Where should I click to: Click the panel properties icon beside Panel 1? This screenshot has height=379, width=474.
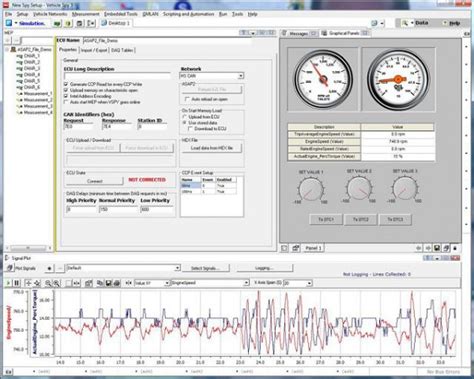point(296,248)
